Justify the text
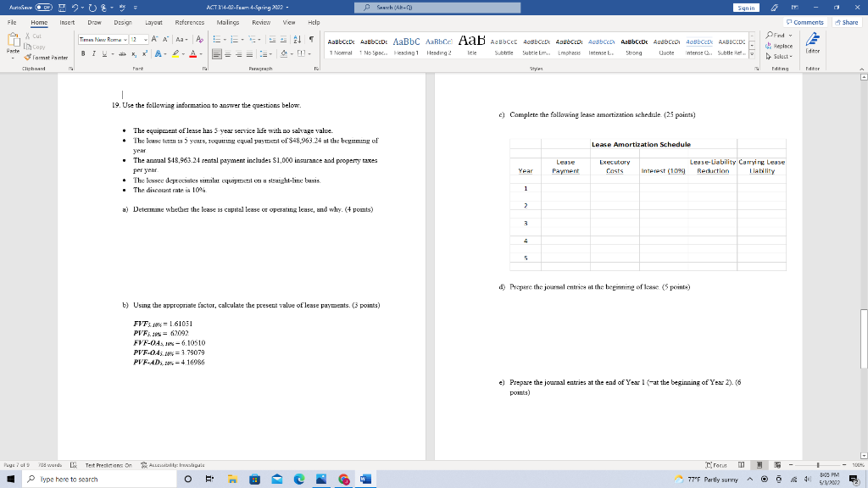868x488 pixels. (x=250, y=53)
